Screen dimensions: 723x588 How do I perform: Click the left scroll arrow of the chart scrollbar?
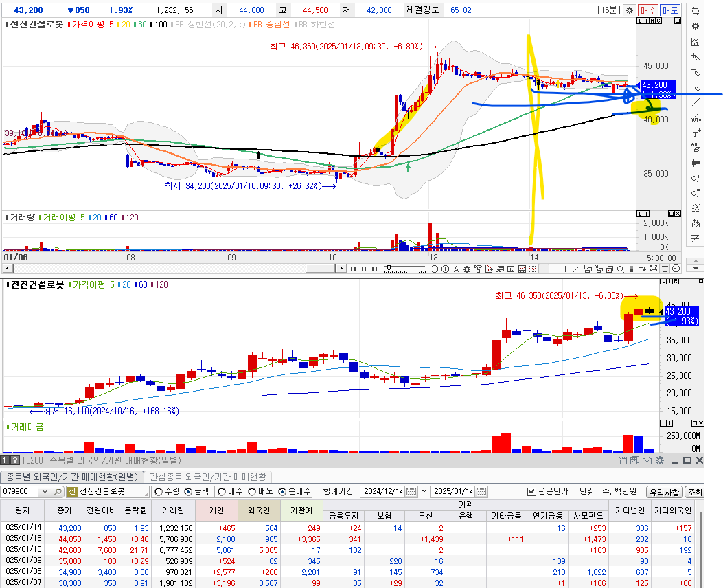click(x=7, y=269)
